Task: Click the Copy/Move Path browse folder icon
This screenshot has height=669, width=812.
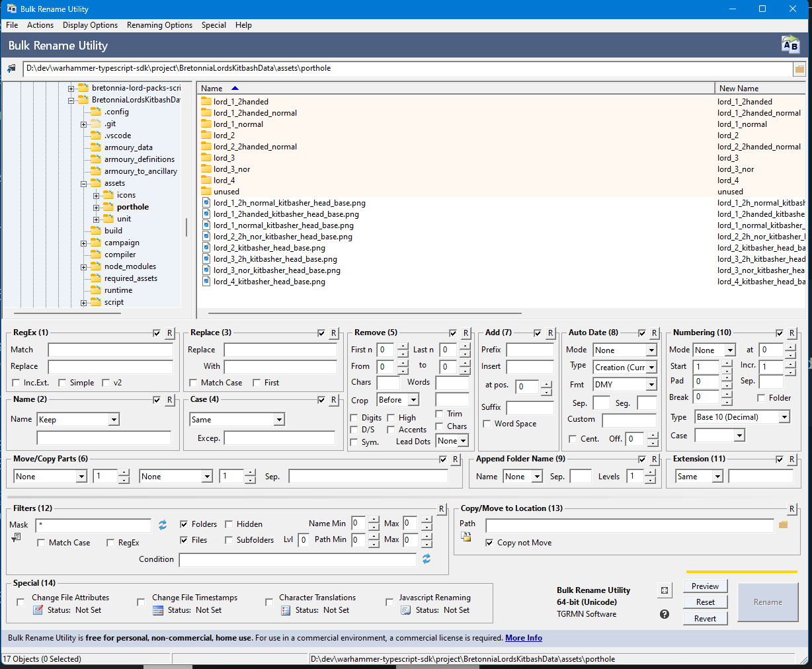Action: click(784, 525)
